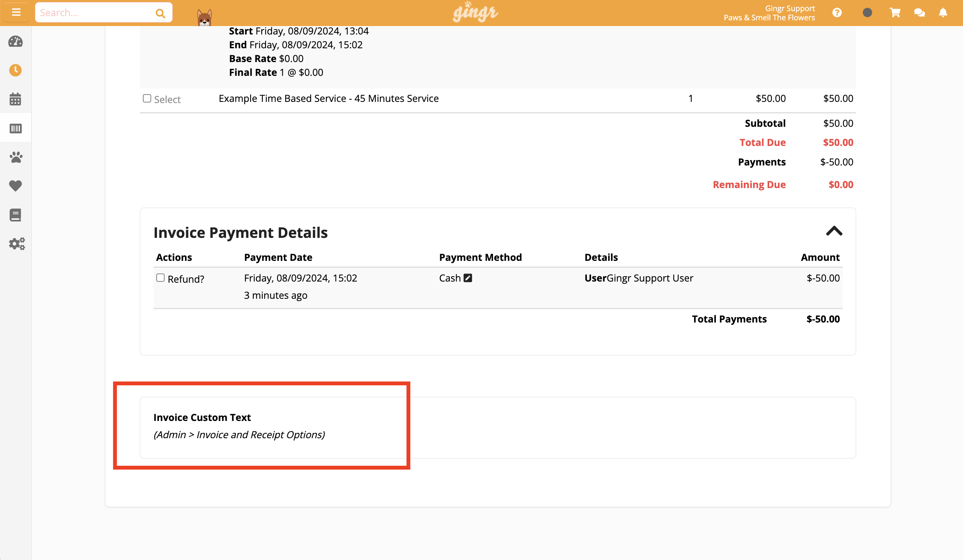Check the Select box for Time Based Service
Viewport: 963px width, 560px height.
tap(147, 98)
